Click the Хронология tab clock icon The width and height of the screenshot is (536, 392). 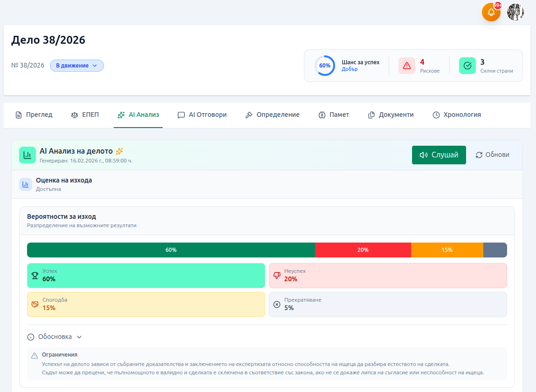pyautogui.click(x=436, y=115)
